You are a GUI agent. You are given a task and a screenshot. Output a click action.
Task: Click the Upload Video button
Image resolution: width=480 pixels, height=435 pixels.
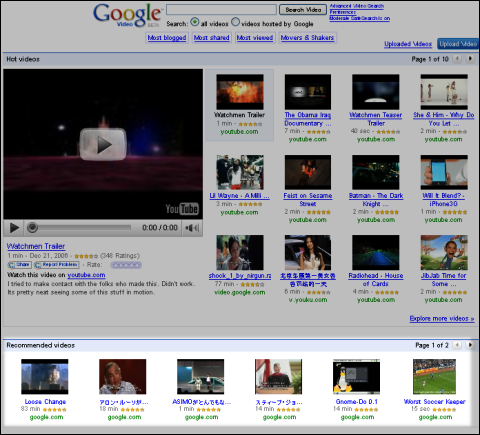click(x=458, y=44)
